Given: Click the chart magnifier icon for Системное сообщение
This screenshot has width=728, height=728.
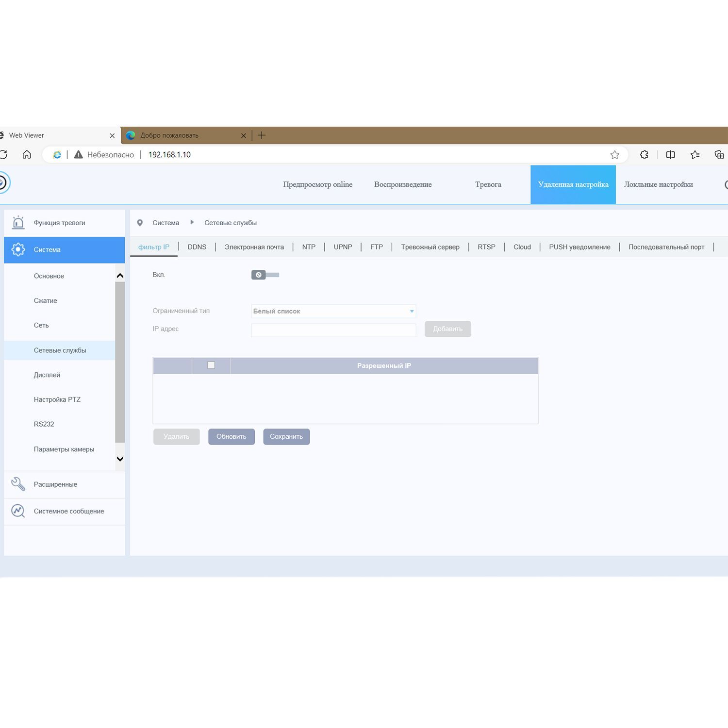Looking at the screenshot, I should pos(18,511).
